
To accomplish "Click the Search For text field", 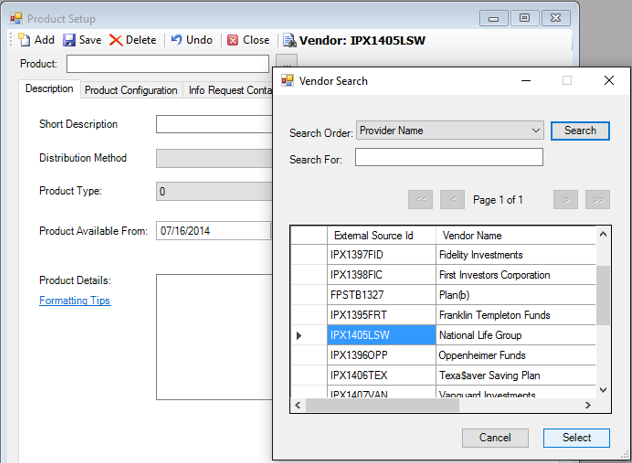I will 448,158.
